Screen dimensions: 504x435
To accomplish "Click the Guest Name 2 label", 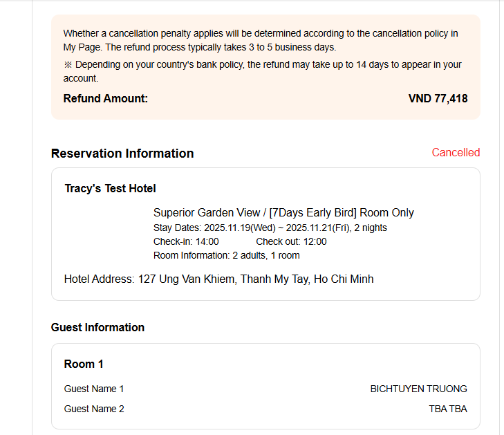I will pos(94,409).
